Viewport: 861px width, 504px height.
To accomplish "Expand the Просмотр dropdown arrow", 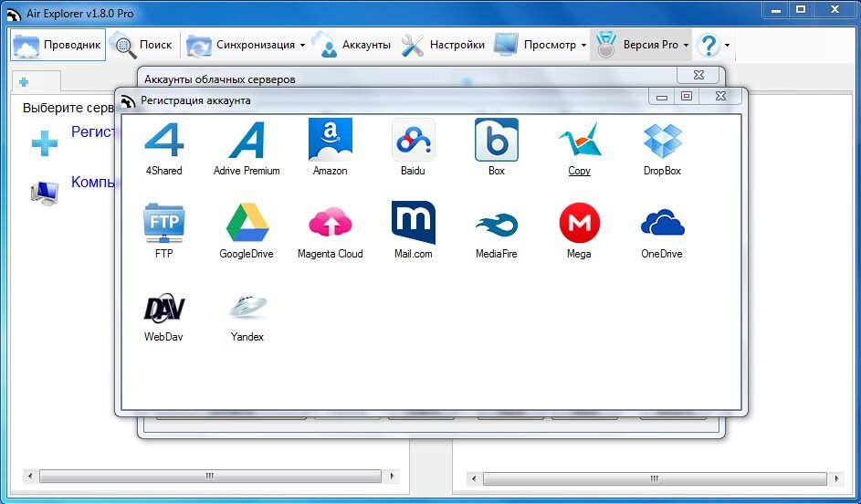I will (x=583, y=45).
